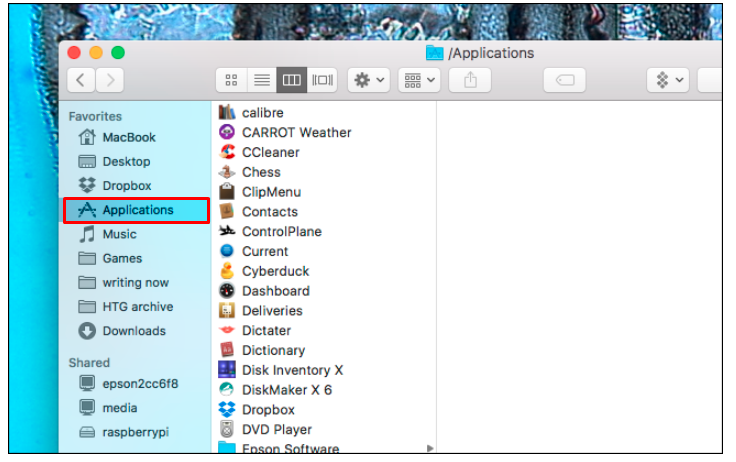Open the Action gear dropdown menu
The height and width of the screenshot is (462, 736).
coord(368,80)
